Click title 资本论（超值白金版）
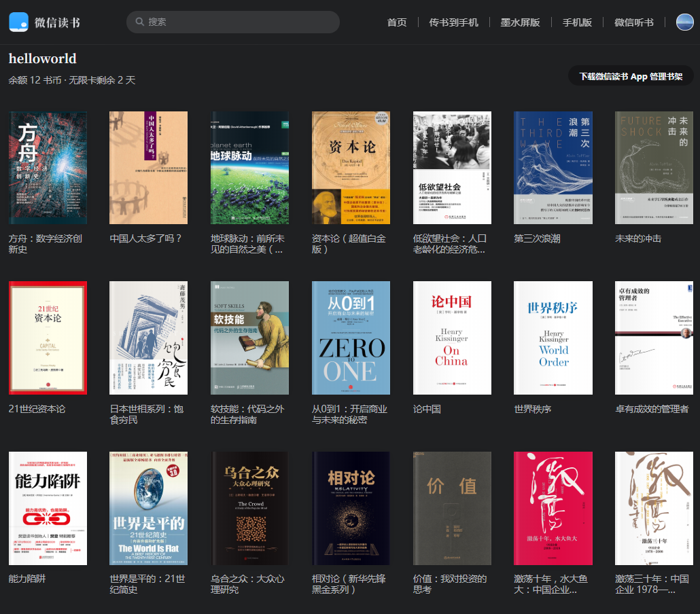700x614 pixels. (x=349, y=244)
